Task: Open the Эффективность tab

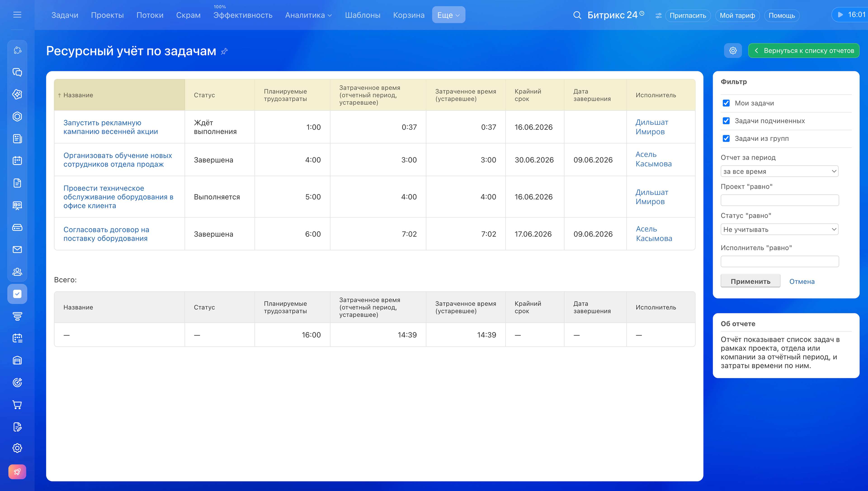Action: [243, 15]
